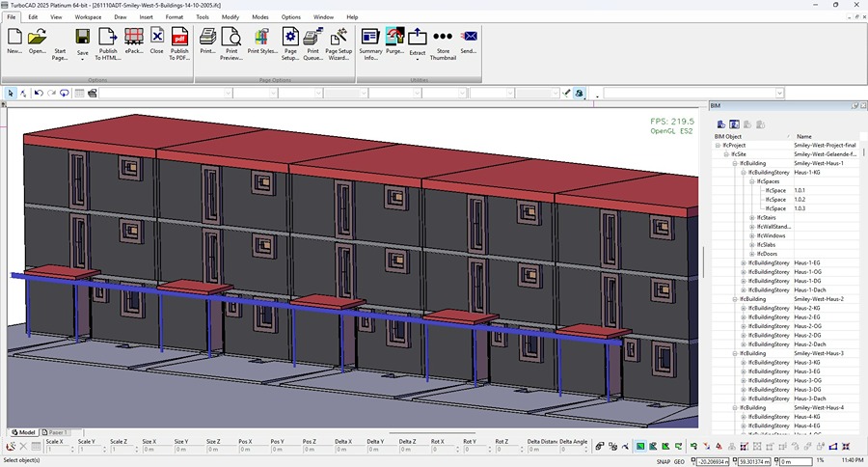The image size is (868, 467).
Task: Select the IfcSpace 1.0.1 row
Action: click(x=786, y=191)
